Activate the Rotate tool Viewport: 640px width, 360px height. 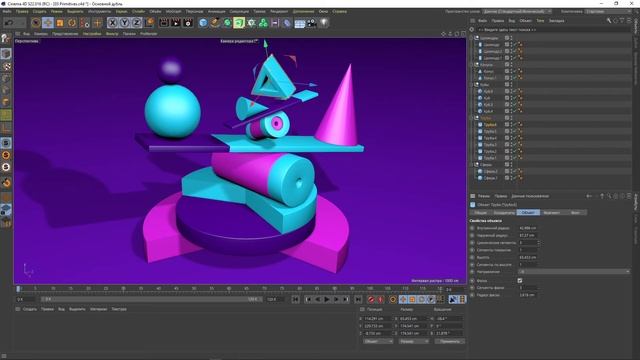[72, 23]
